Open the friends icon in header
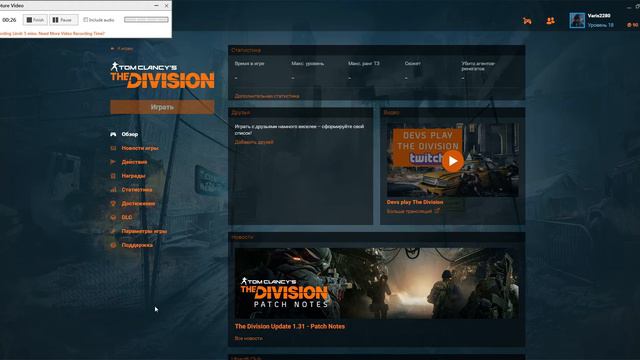The image size is (640, 360). click(551, 20)
